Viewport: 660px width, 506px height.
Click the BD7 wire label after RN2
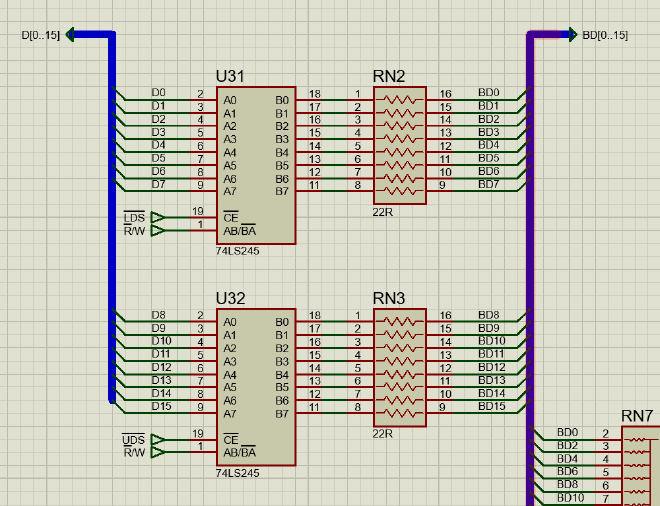pos(488,184)
